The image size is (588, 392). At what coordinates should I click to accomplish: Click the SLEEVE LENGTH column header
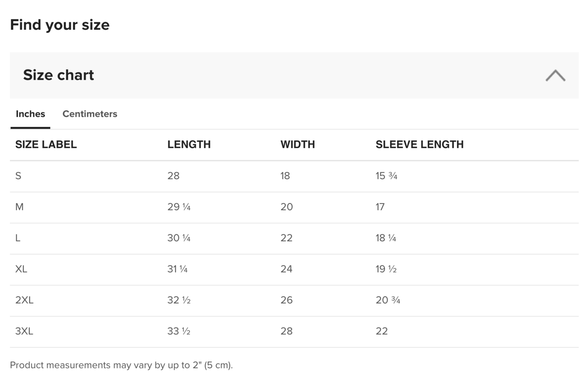pos(419,145)
